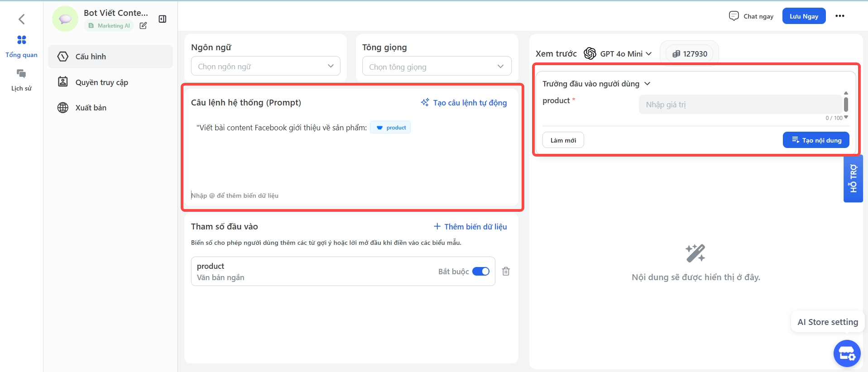Click the credits coin badge 127930
This screenshot has width=868, height=372.
[689, 54]
